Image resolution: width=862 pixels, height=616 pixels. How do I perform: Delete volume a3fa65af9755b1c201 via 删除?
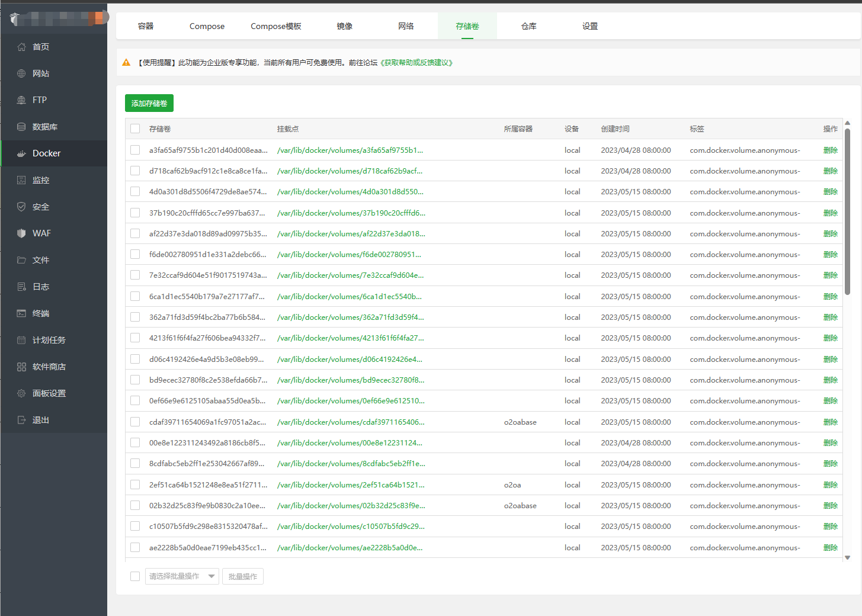click(x=831, y=150)
